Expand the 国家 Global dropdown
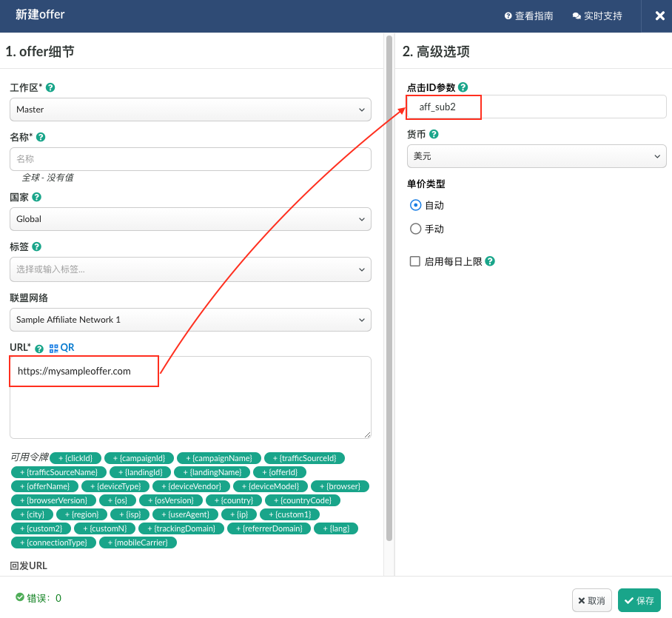The height and width of the screenshot is (618, 672). coord(190,219)
